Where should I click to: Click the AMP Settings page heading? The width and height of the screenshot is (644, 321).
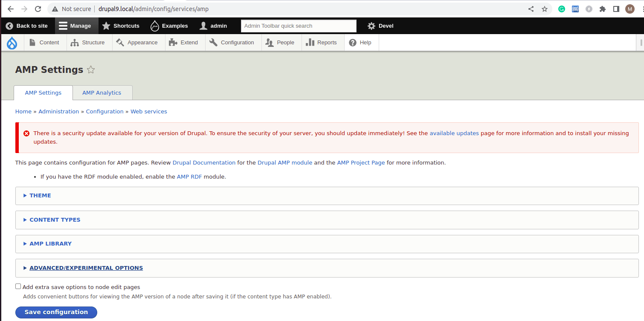pos(49,70)
